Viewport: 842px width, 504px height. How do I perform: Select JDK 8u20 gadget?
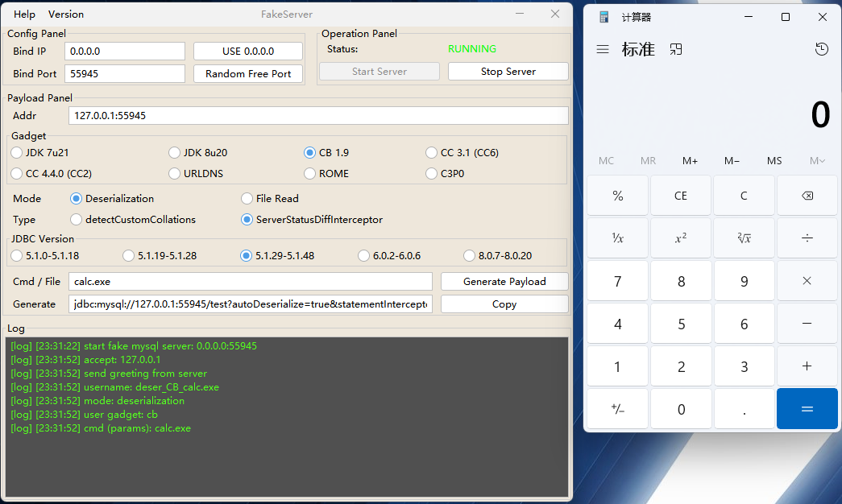point(198,152)
